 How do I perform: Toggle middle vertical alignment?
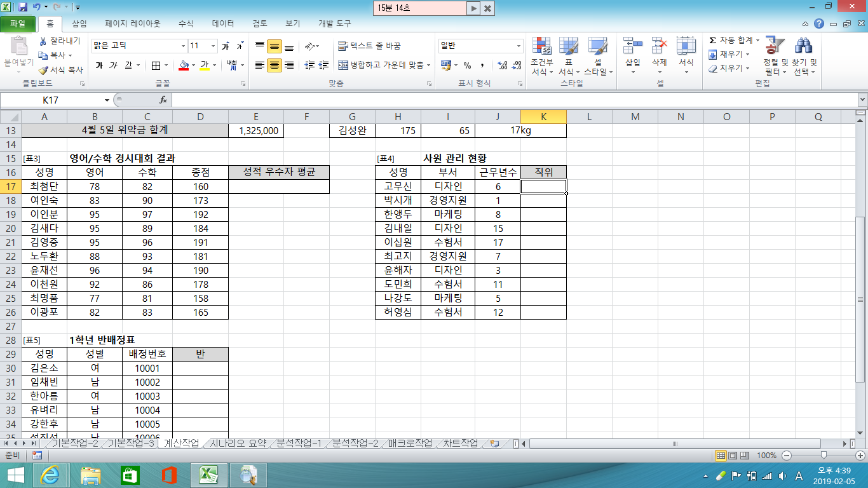click(x=274, y=46)
